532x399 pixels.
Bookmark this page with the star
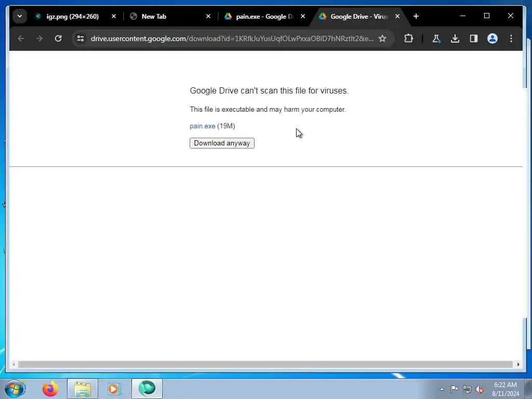(x=382, y=38)
